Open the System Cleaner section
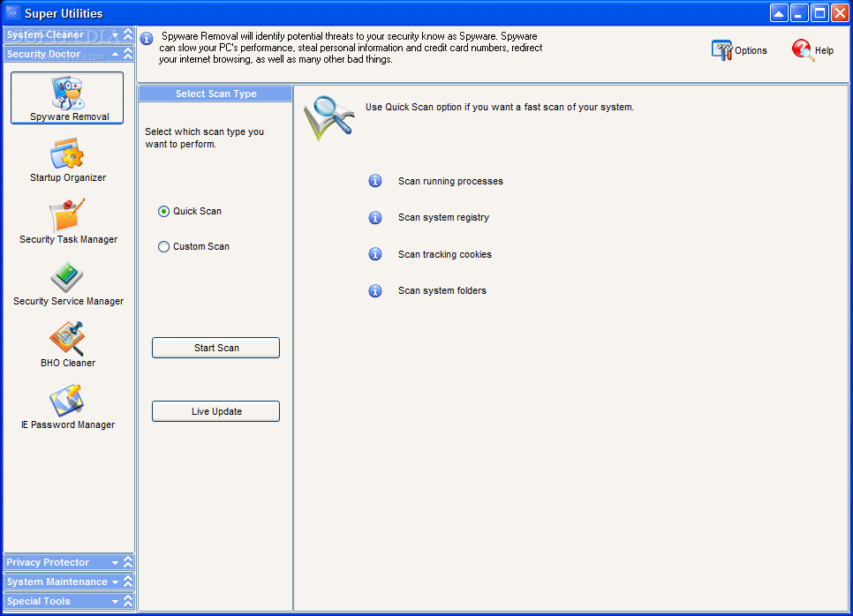The width and height of the screenshot is (853, 616). [69, 34]
